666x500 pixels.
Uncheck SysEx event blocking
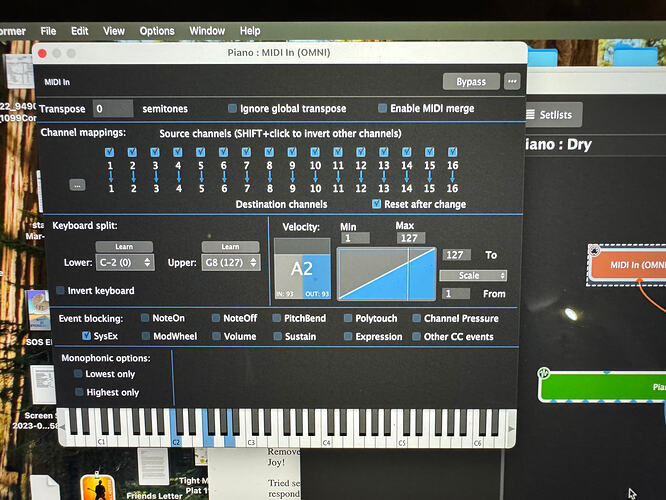[86, 336]
